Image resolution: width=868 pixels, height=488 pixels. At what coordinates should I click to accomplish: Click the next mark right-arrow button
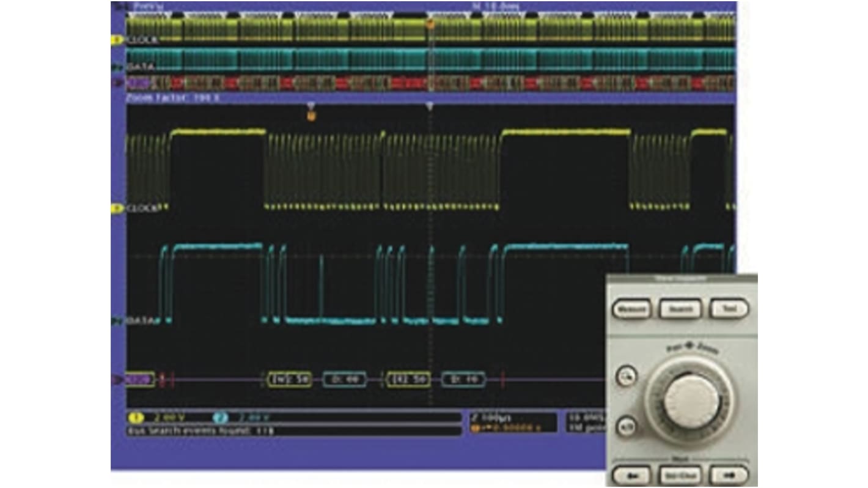coord(729,475)
